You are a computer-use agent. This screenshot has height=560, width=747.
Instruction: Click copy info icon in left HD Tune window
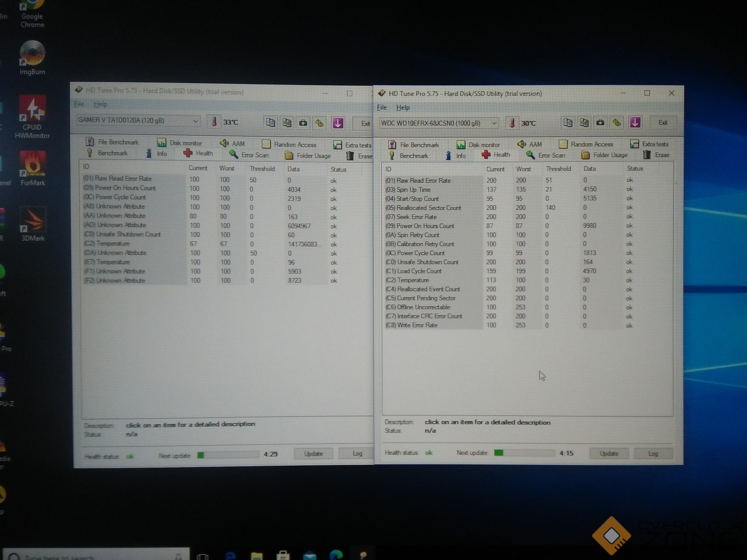point(270,123)
